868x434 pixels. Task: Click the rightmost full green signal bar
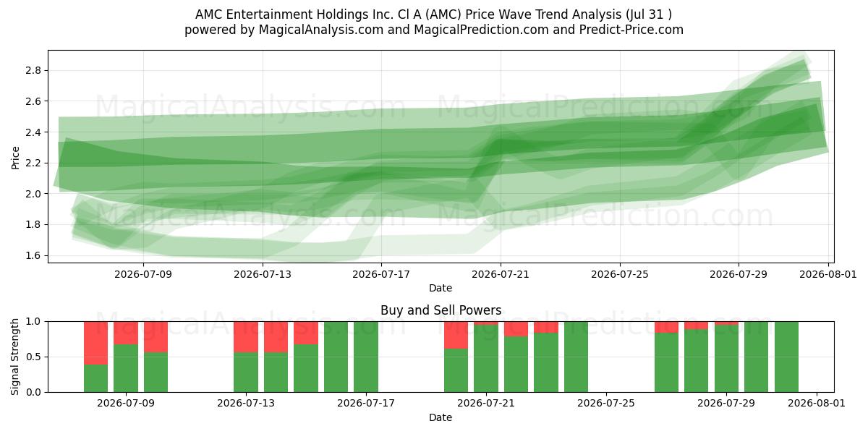pos(786,357)
